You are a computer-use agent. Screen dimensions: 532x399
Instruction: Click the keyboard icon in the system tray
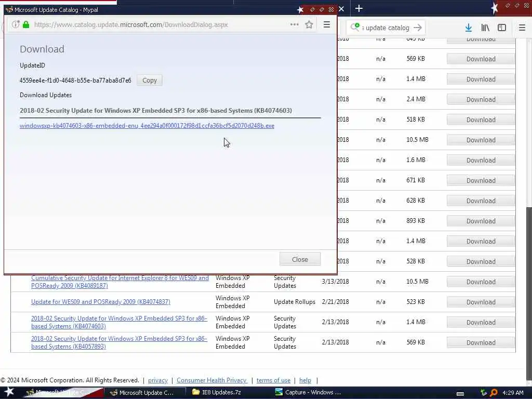[x=460, y=394]
